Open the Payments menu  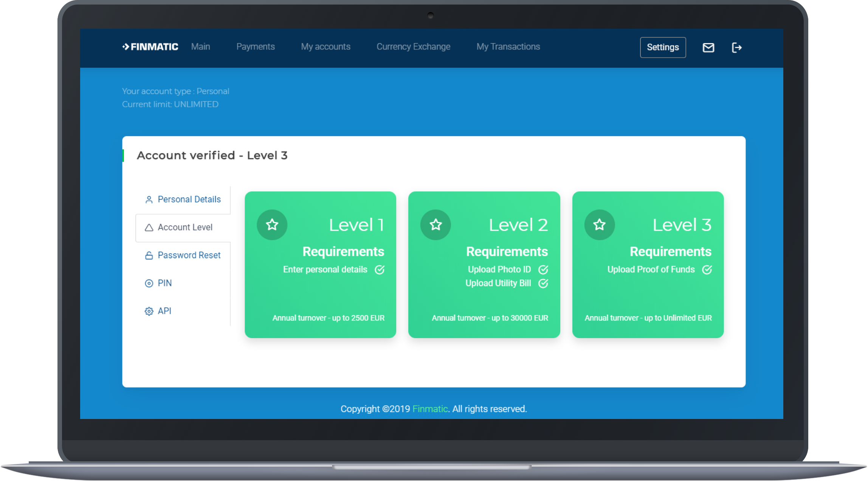coord(256,47)
